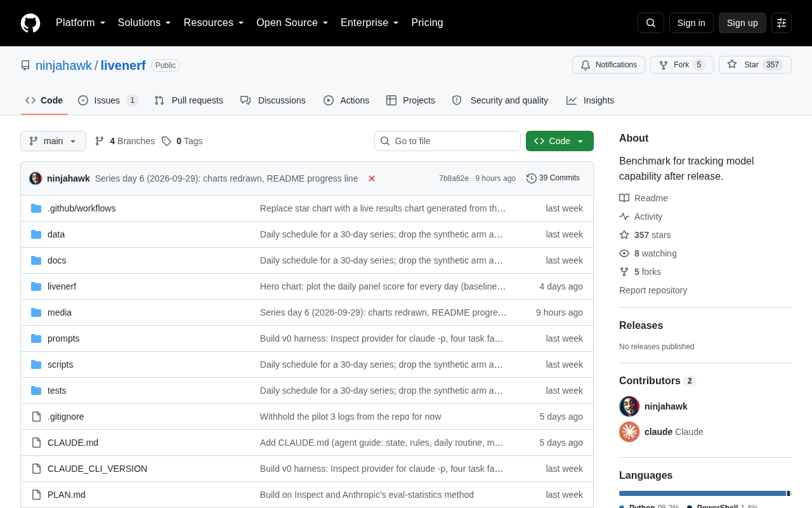This screenshot has height=508, width=812.
Task: Open the livenerf folder
Action: coord(62,286)
